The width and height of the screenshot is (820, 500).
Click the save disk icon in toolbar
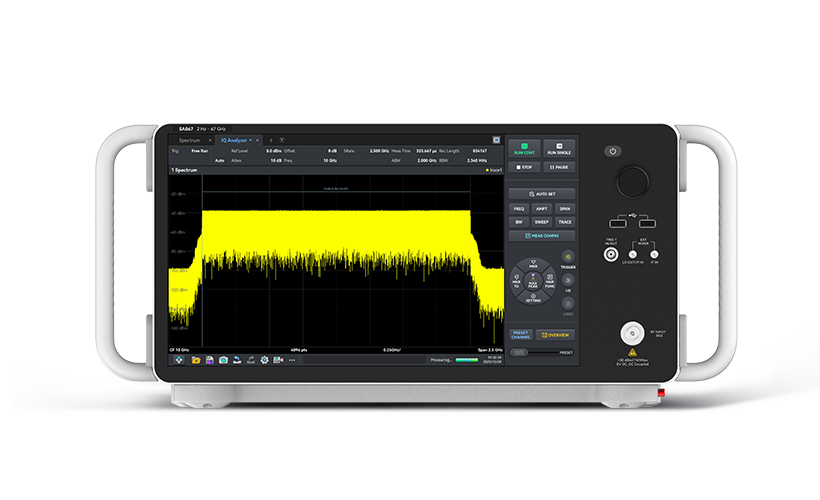coord(210,359)
